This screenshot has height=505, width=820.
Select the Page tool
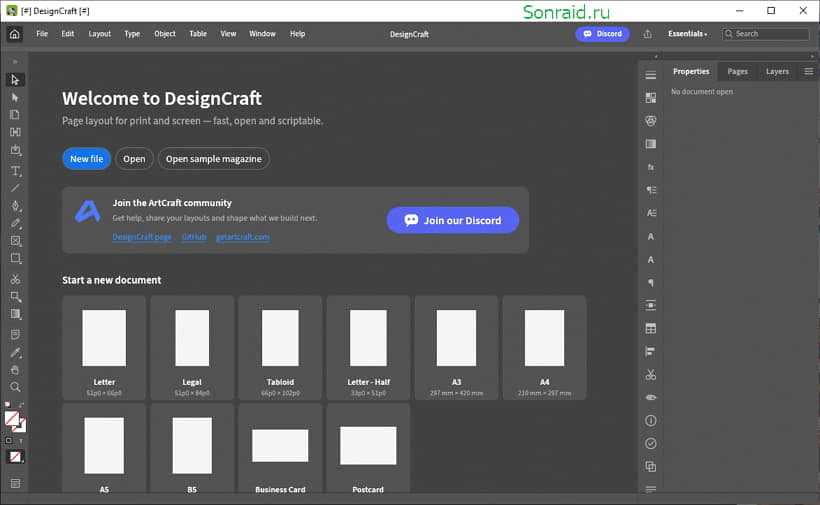pyautogui.click(x=15, y=114)
